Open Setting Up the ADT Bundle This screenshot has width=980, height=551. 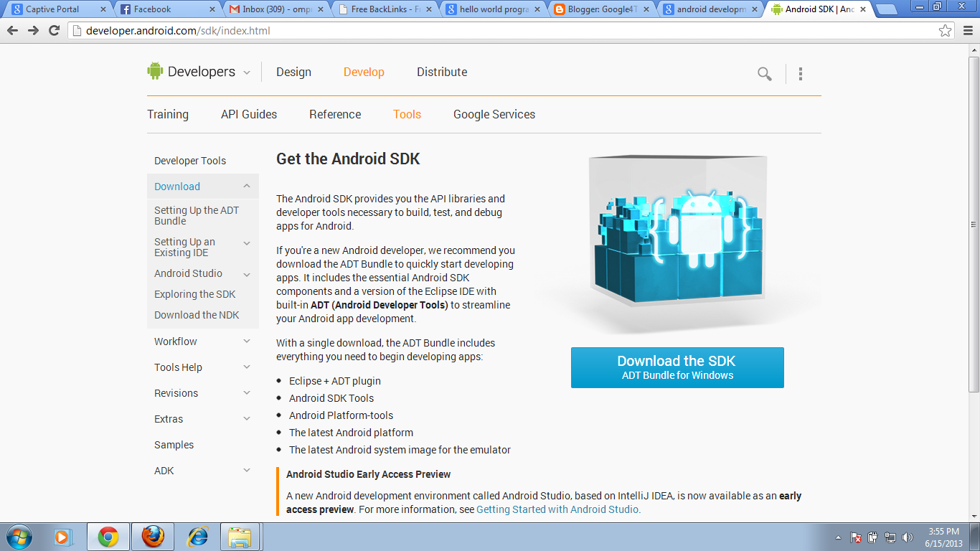tap(197, 215)
